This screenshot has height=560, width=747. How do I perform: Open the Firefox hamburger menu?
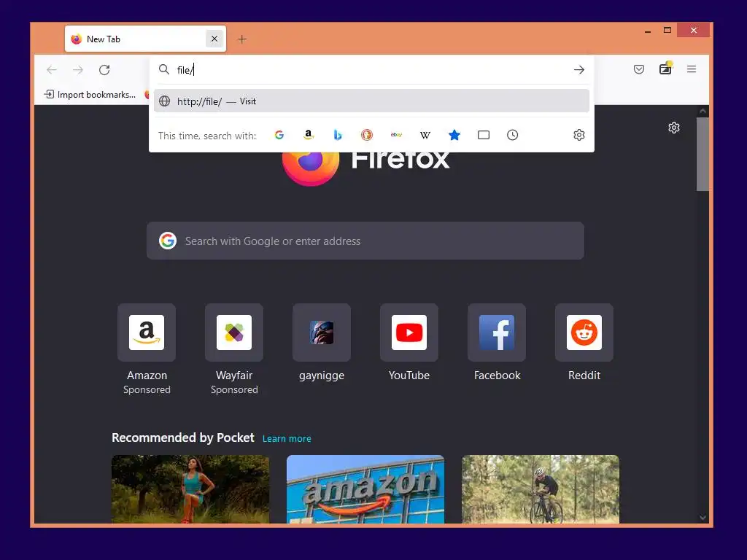tap(692, 69)
